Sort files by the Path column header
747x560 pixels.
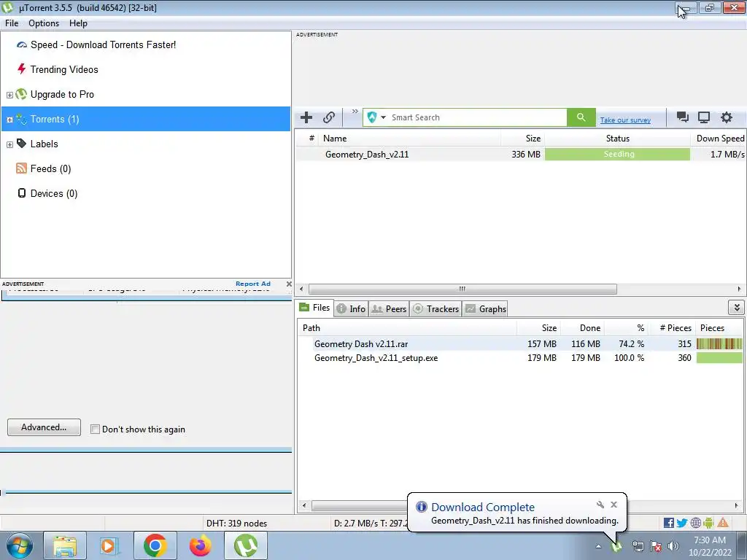click(x=407, y=328)
